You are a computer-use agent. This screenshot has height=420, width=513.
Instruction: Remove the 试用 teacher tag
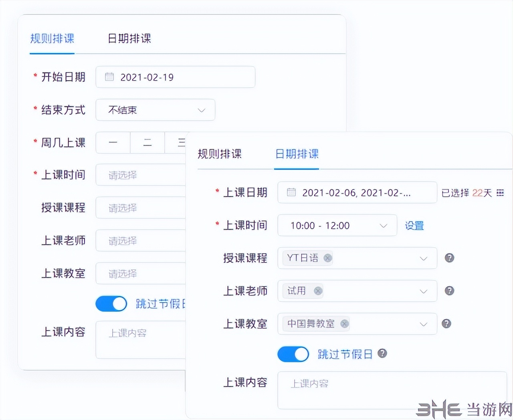[x=317, y=291]
